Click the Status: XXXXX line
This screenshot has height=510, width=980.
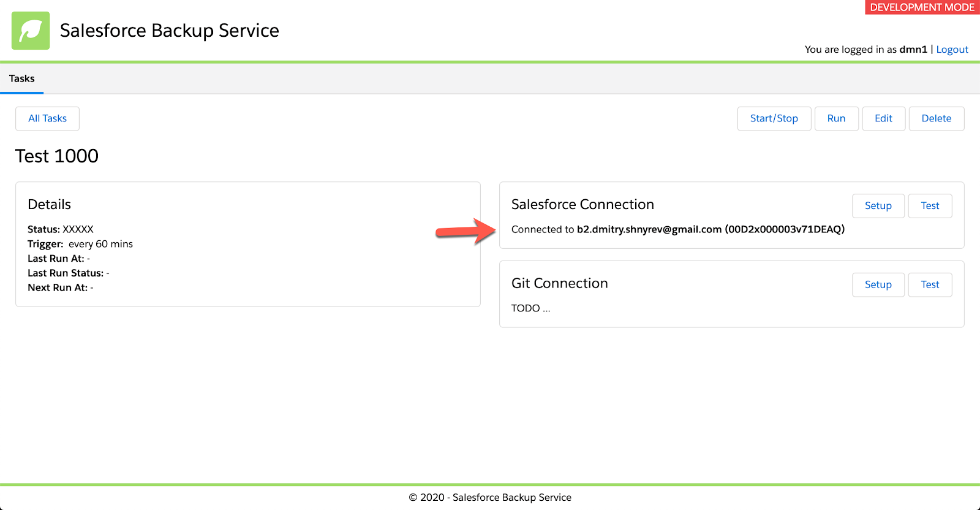coord(61,229)
